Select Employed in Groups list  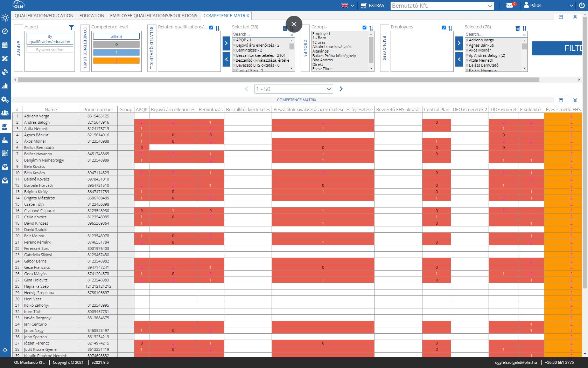(321, 34)
